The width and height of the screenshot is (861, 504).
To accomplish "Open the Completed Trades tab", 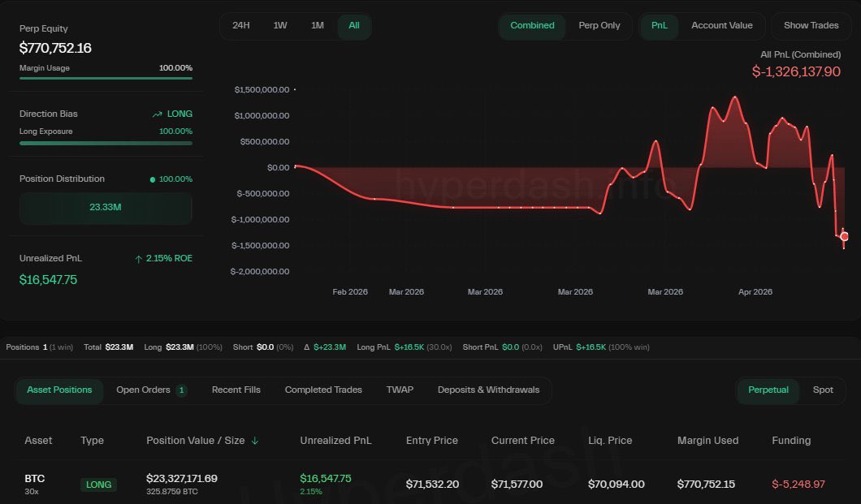I will (x=323, y=390).
